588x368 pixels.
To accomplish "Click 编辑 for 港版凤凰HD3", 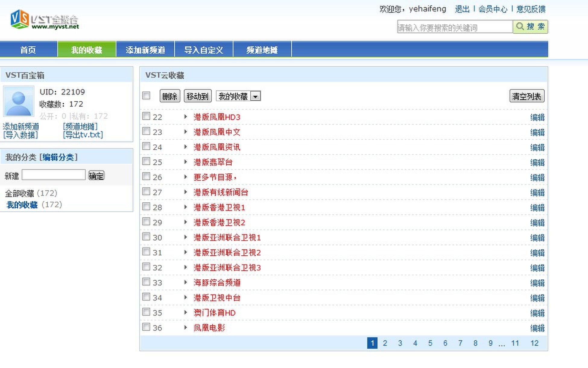I will tap(537, 117).
